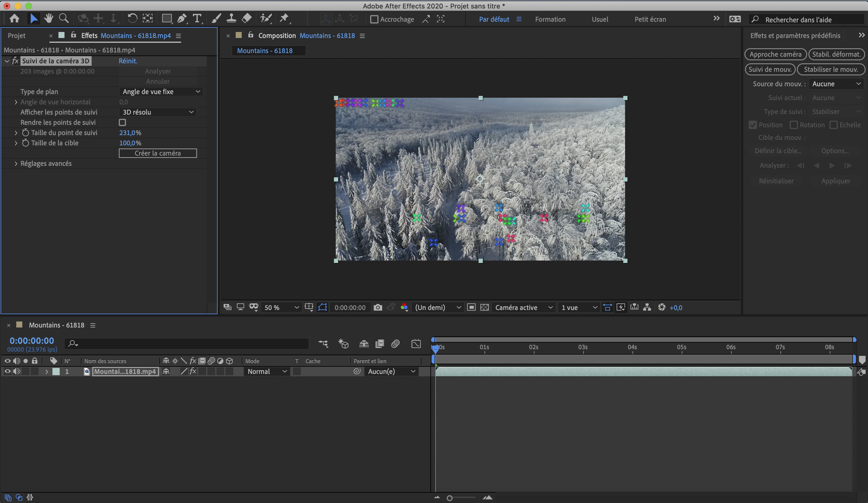This screenshot has height=503, width=868.
Task: Toggle the Accrochage snapping checkbox
Action: (x=374, y=19)
